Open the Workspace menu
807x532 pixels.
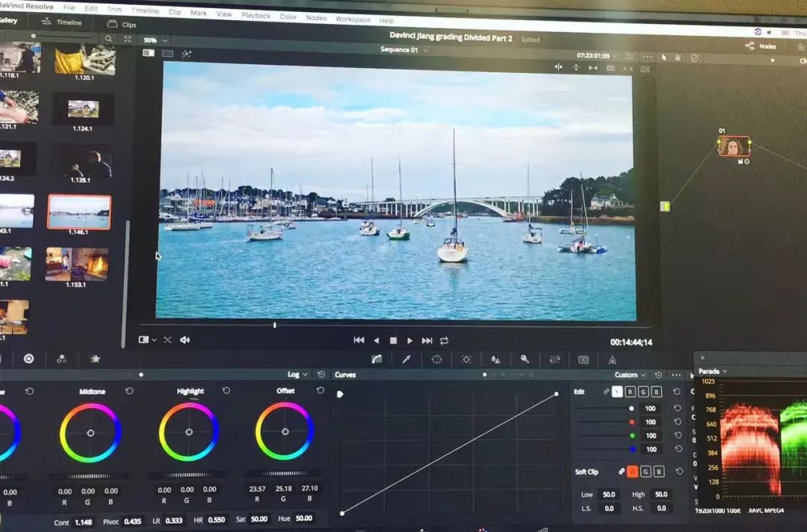pyautogui.click(x=353, y=19)
